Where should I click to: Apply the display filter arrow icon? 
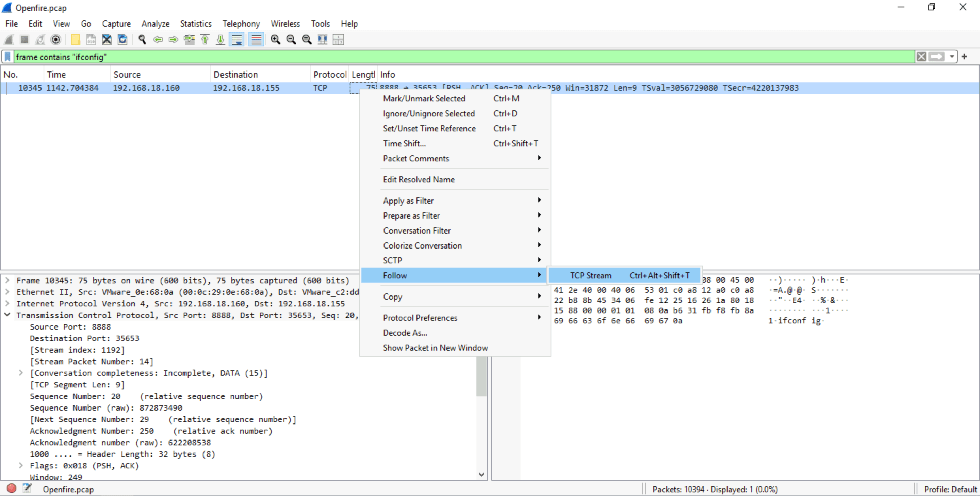pyautogui.click(x=936, y=57)
